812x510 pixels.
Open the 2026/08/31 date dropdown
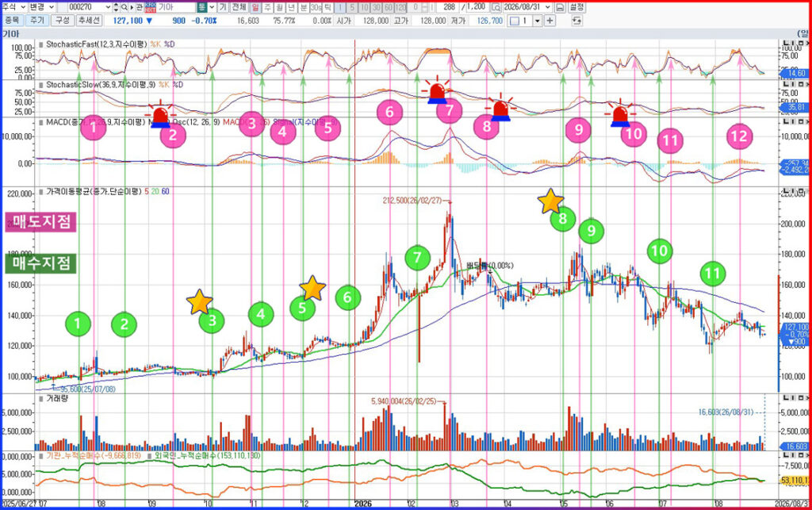click(x=548, y=7)
